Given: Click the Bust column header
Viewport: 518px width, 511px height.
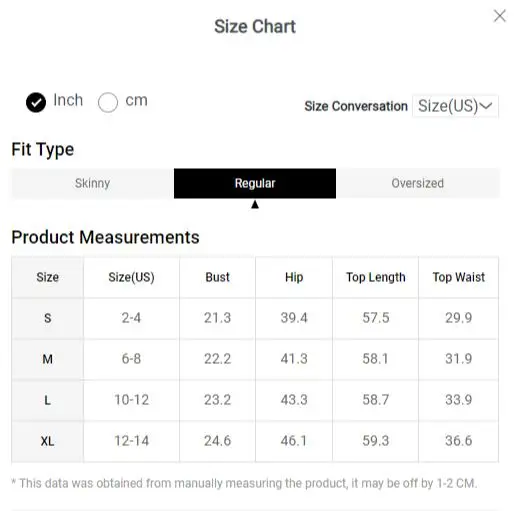Looking at the screenshot, I should coord(217,277).
